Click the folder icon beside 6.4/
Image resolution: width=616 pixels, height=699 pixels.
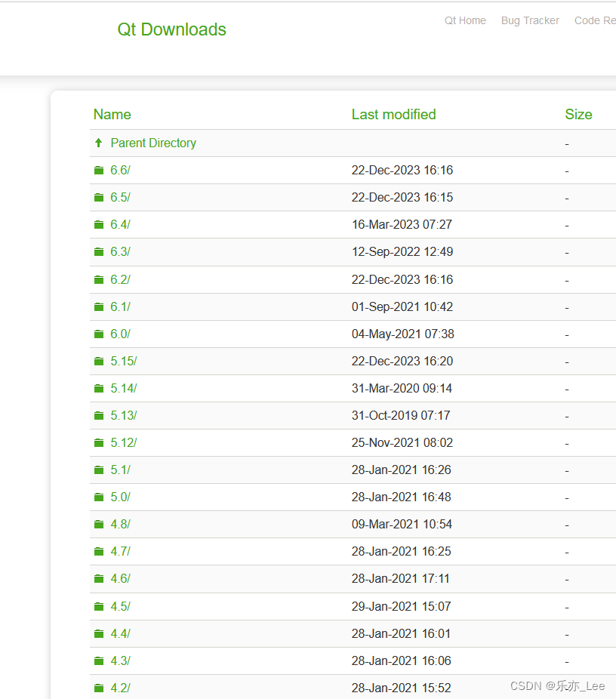coord(99,225)
